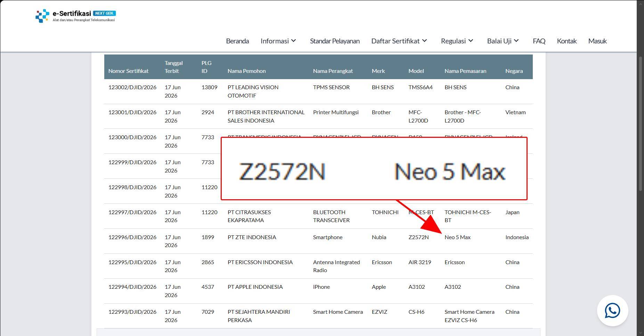Select certificate 122995/DJID/2026
Viewport: 644px width, 336px height.
132,262
